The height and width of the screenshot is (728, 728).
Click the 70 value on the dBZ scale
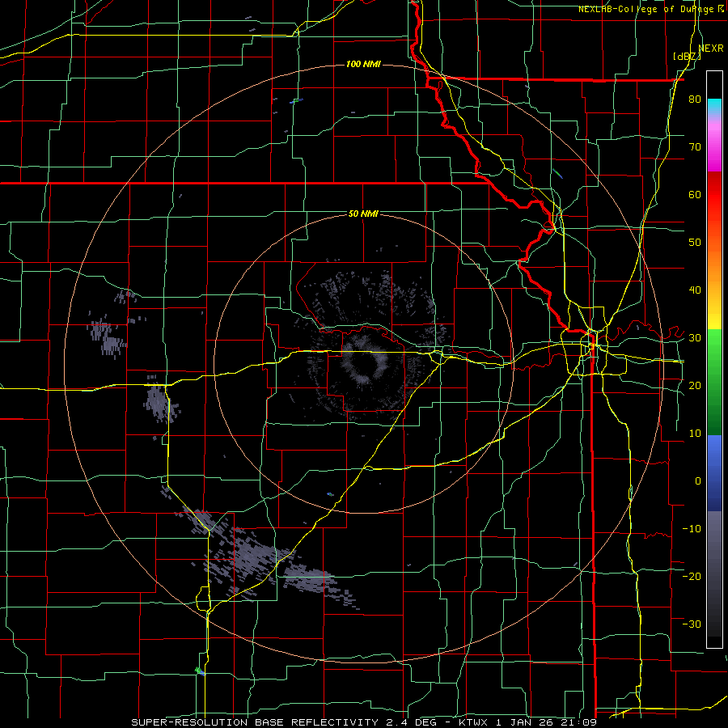[x=695, y=147]
